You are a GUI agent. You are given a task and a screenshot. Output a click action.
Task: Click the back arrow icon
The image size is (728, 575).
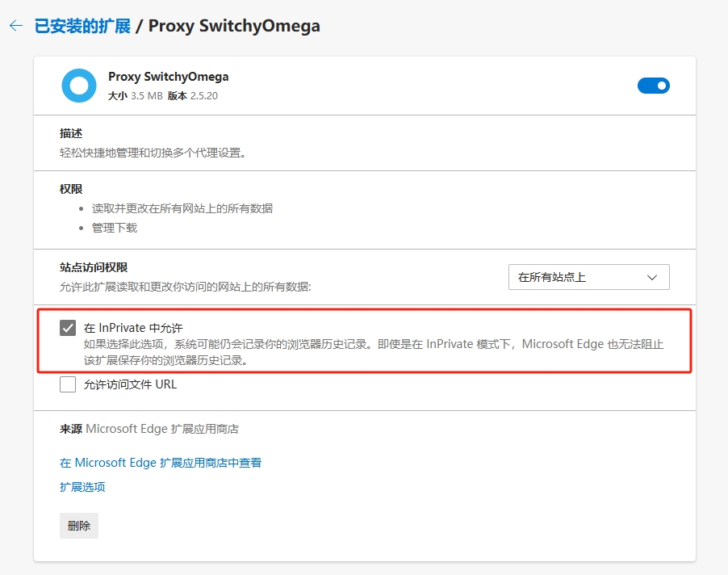tap(15, 26)
